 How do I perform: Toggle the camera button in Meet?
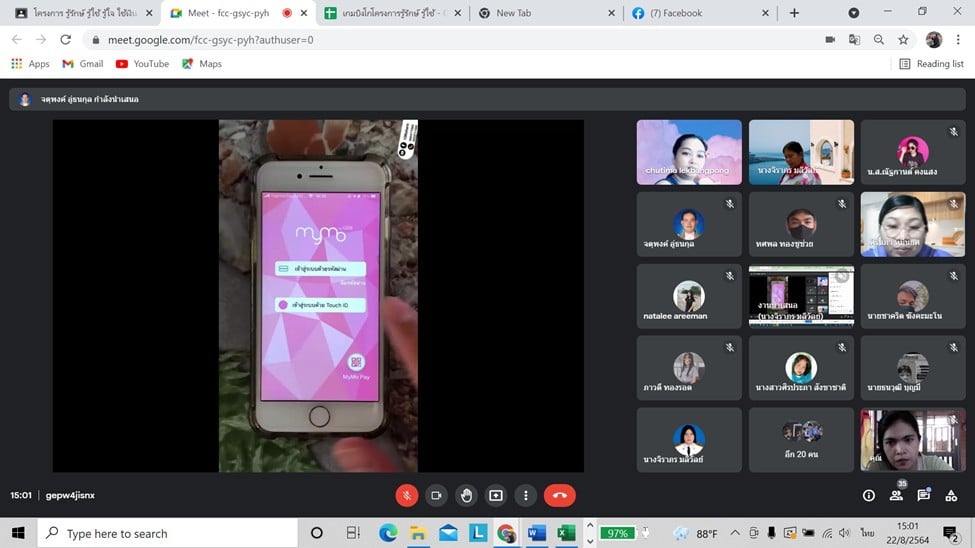[437, 496]
